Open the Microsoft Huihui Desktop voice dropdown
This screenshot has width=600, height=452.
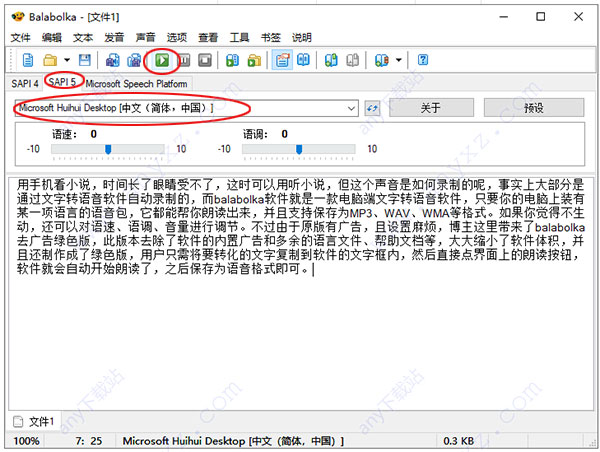point(186,108)
